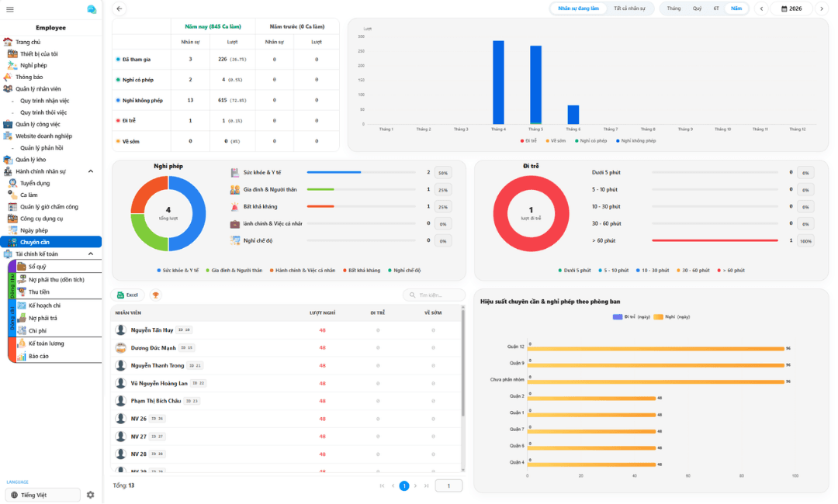This screenshot has height=504, width=838.
Task: Open employee Phạm Thị Bích Châu row
Action: click(287, 400)
